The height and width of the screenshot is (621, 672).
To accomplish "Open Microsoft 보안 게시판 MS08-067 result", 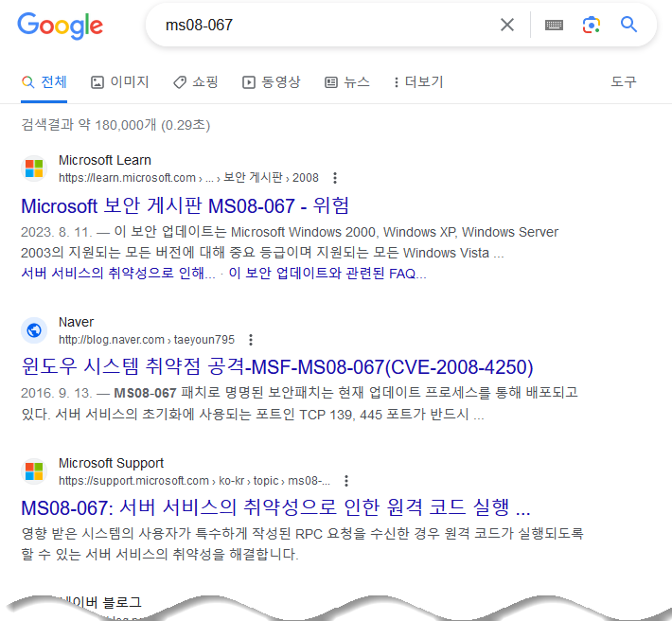I will point(186,205).
